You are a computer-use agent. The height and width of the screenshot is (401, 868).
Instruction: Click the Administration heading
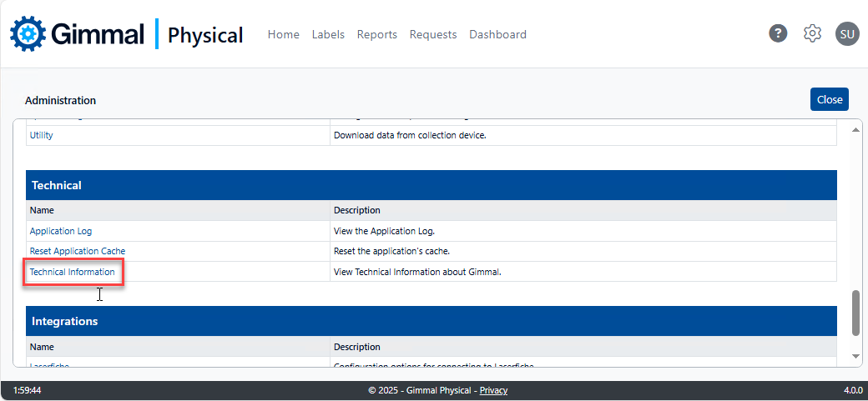[60, 100]
